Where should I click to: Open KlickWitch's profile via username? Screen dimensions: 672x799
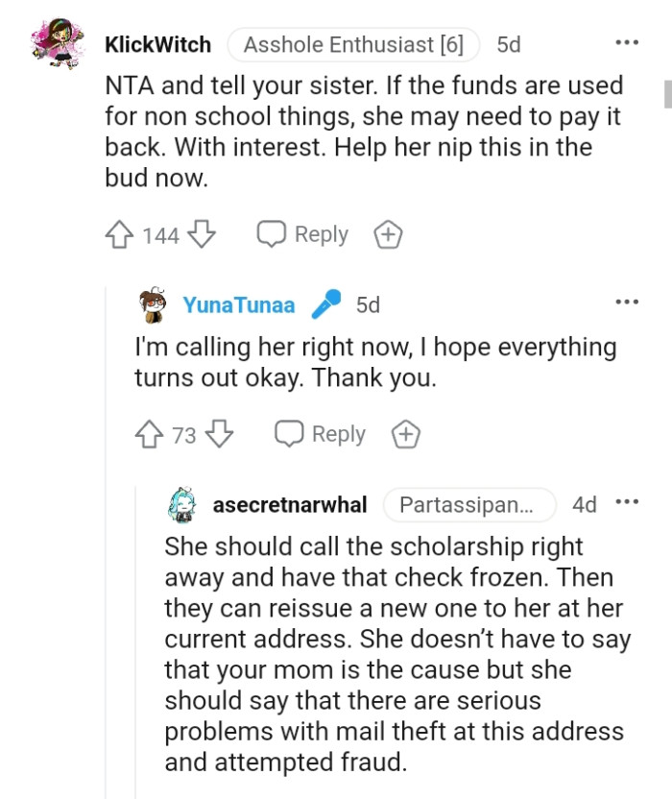point(158,43)
